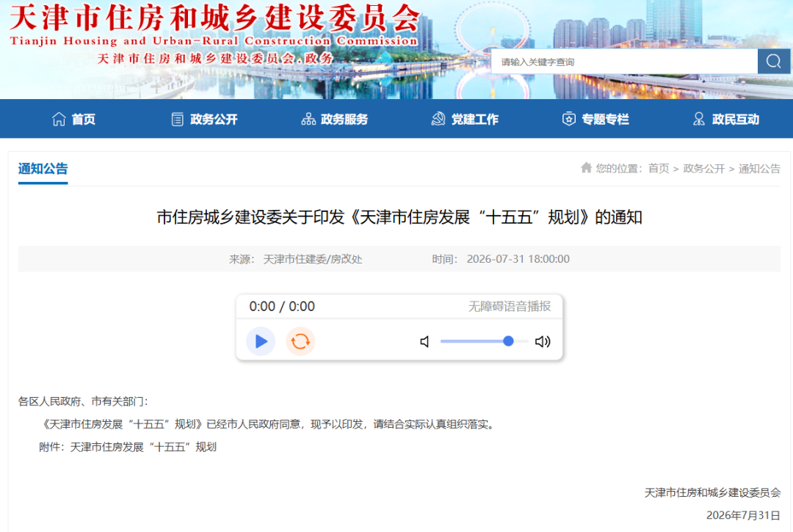The image size is (793, 532).
Task: Click the article title text
Action: [x=399, y=217]
